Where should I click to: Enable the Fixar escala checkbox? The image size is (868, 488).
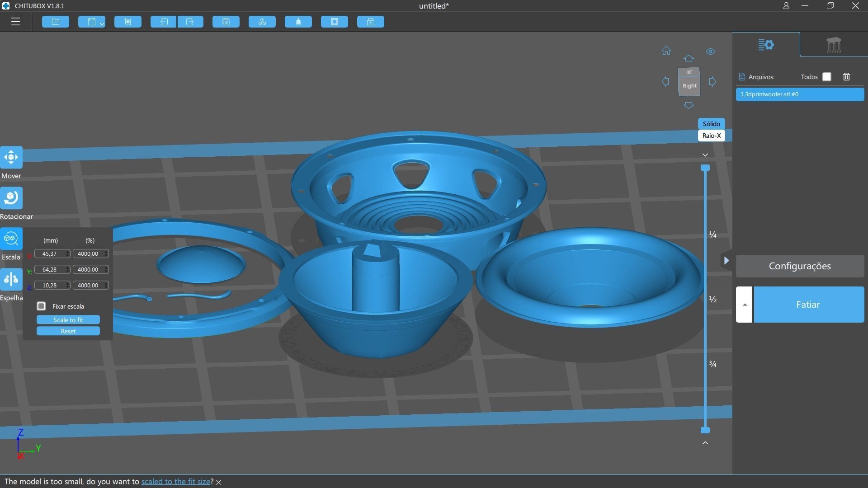tap(41, 306)
